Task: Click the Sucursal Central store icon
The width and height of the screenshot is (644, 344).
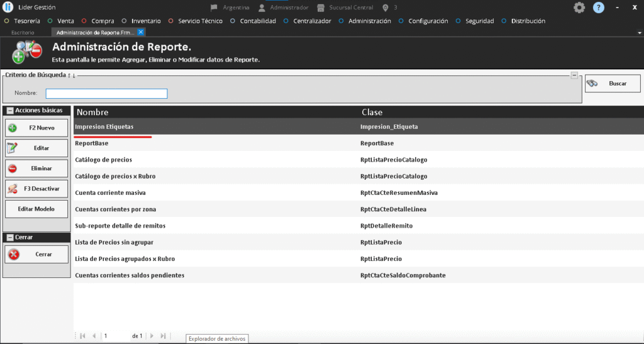Action: point(322,8)
